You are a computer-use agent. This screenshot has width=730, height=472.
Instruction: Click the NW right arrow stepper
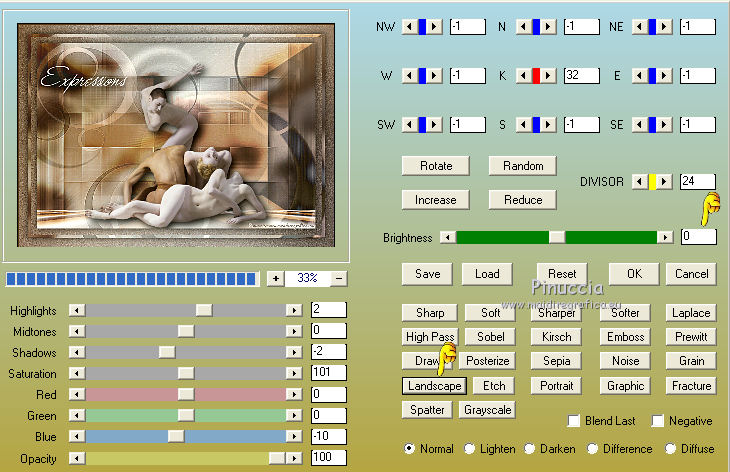(x=434, y=27)
